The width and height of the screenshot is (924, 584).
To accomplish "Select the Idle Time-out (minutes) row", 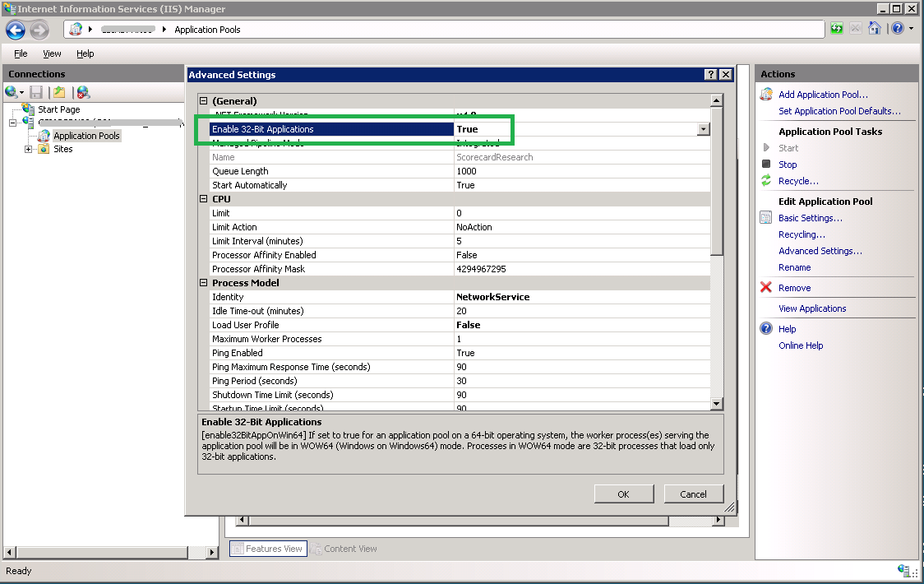I will tap(460, 311).
